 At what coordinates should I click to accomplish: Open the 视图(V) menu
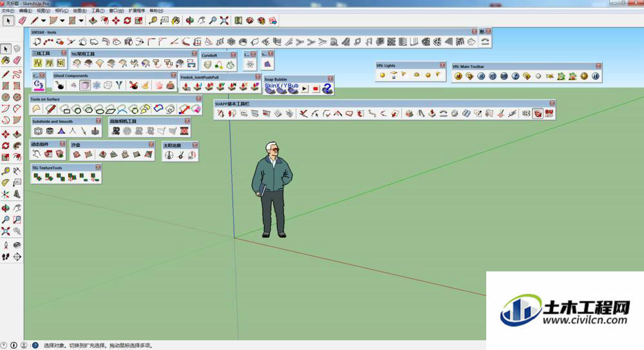coord(44,11)
